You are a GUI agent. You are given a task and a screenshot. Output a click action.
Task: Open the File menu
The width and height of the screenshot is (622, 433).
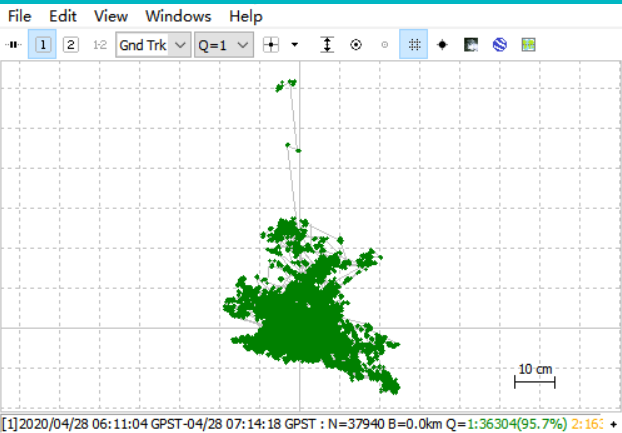click(19, 16)
